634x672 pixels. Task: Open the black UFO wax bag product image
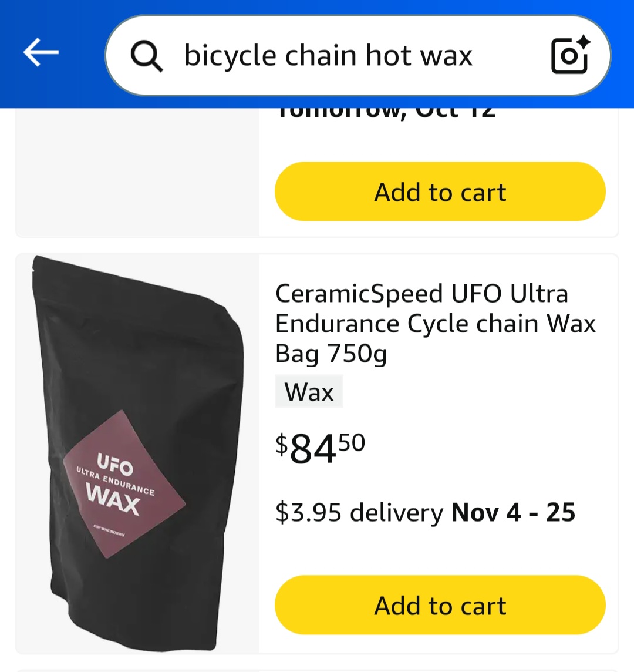(x=138, y=453)
